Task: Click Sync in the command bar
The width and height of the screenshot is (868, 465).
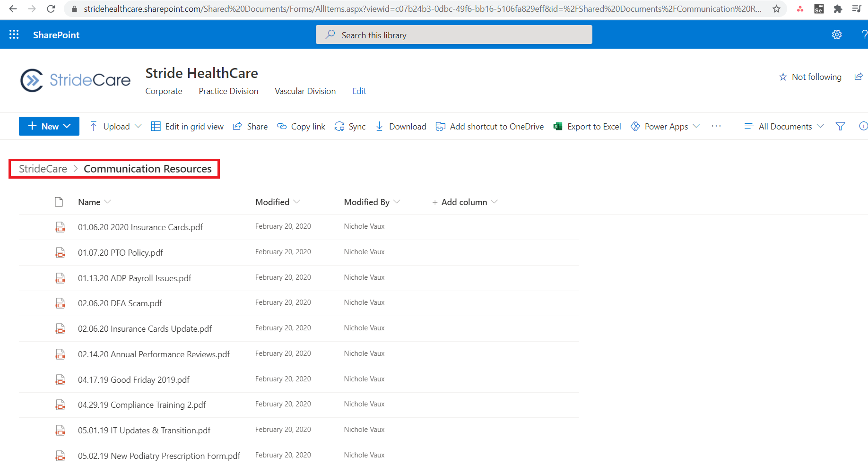Action: coord(350,126)
